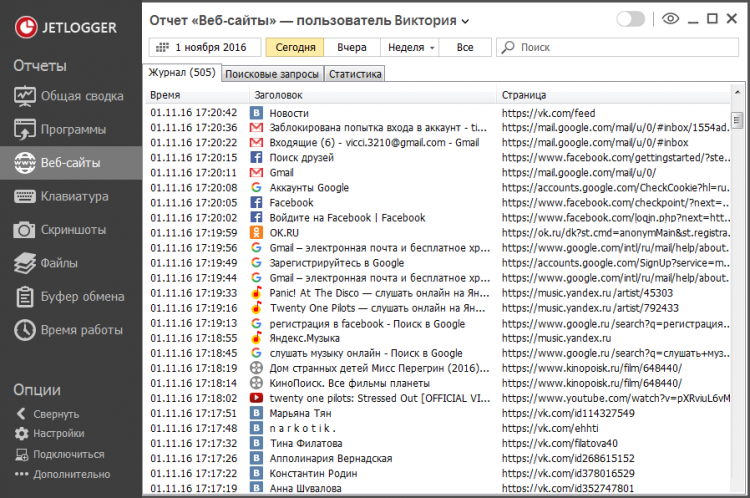Click the scrollbar up arrow

737,92
